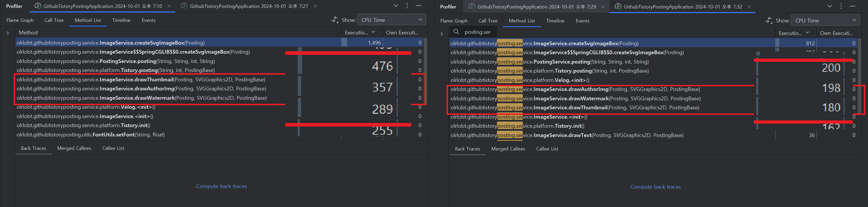The width and height of the screenshot is (868, 207).
Task: Open Timeline tab in left Profiler
Action: [x=121, y=20]
